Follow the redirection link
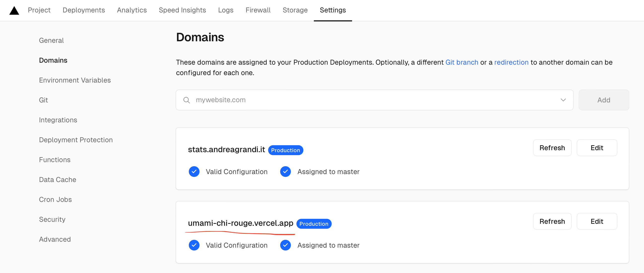Screen dimensions: 644x273 point(511,62)
